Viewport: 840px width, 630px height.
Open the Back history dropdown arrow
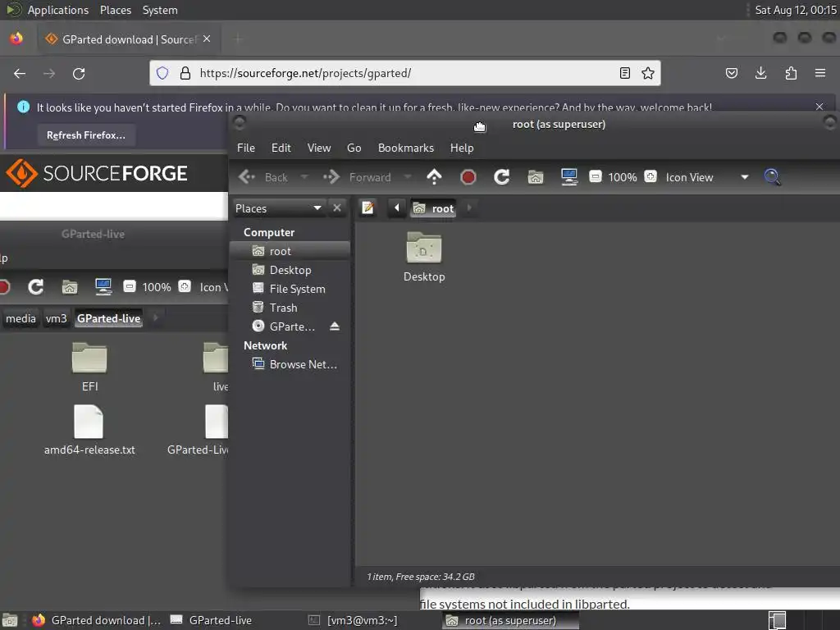[304, 177]
